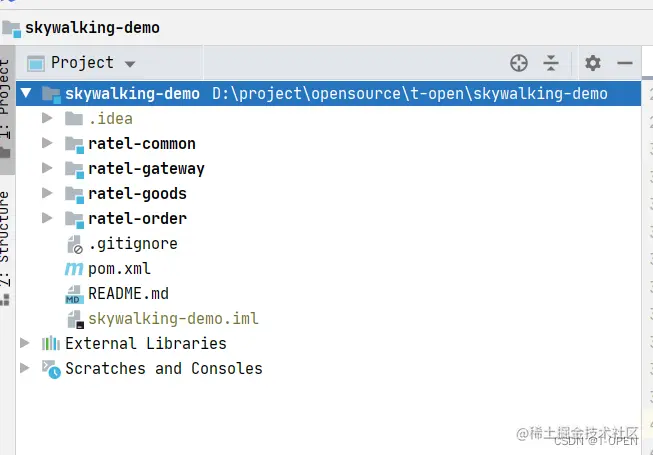Open the Project view dropdown
Image resolution: width=653 pixels, height=455 pixels.
(130, 64)
